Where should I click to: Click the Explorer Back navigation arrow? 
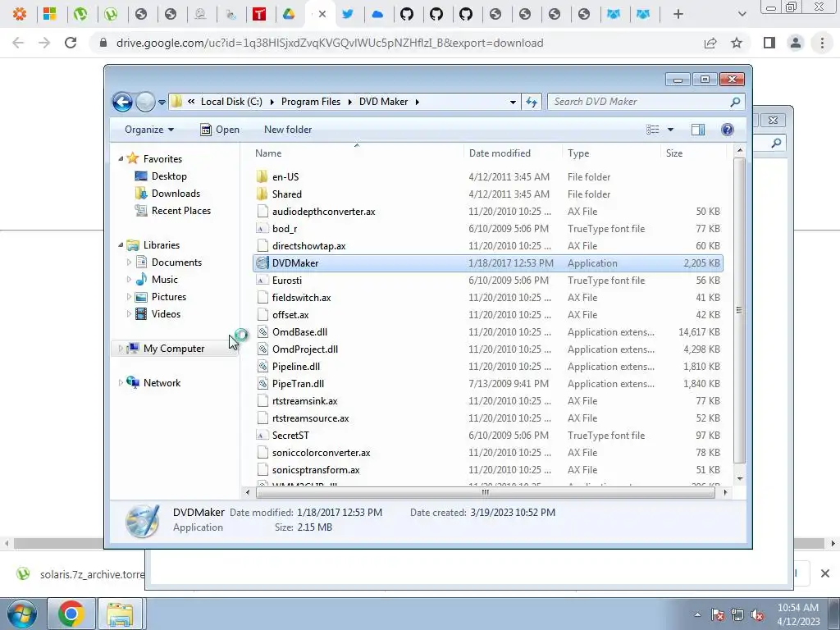click(x=123, y=102)
